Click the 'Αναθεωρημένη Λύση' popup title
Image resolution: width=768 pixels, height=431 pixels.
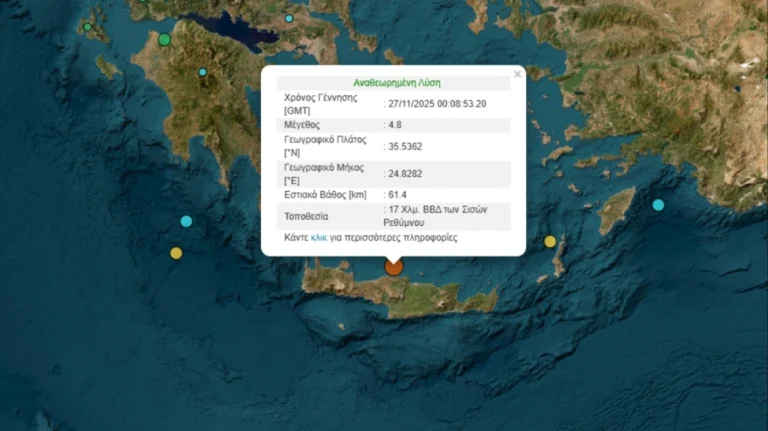click(x=397, y=83)
